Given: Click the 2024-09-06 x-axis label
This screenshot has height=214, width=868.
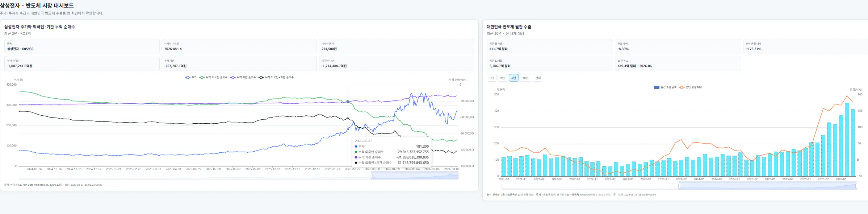Looking at the screenshot, I should [x=34, y=169].
